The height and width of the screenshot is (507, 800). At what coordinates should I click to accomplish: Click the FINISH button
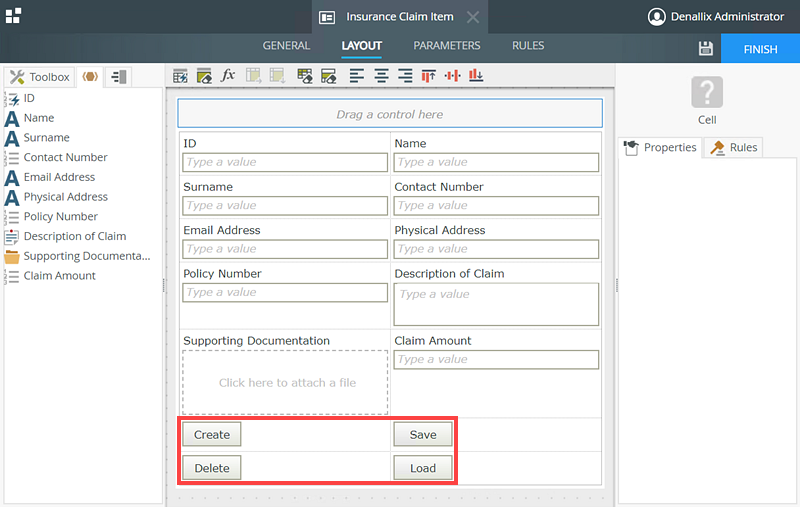point(759,49)
